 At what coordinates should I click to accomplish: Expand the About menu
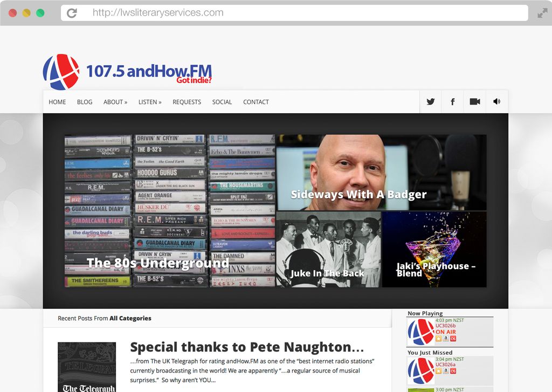coord(115,102)
